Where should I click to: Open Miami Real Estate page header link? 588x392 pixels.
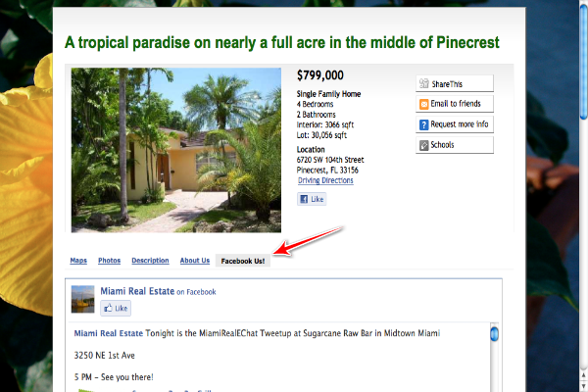136,291
